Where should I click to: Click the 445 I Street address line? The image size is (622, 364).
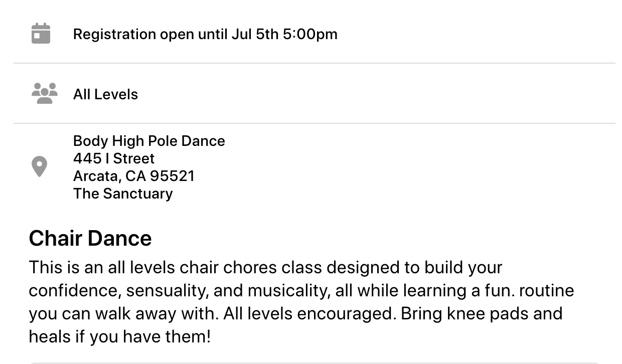[114, 158]
